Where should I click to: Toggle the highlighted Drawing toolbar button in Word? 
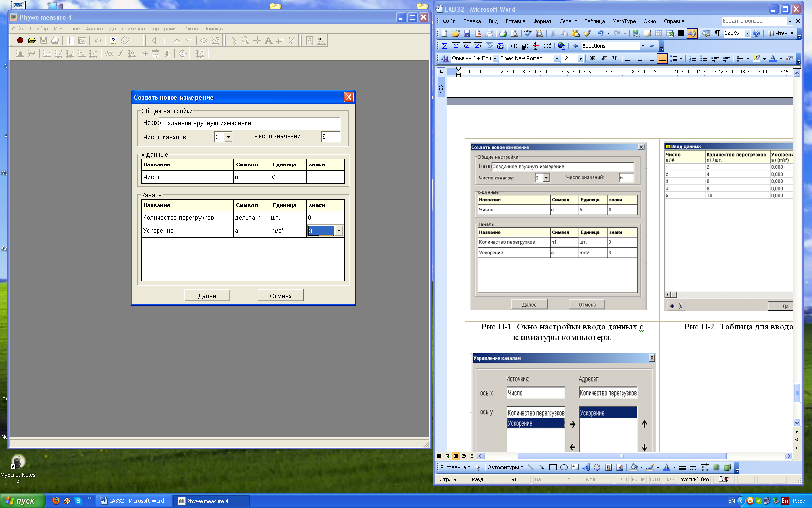[692, 33]
